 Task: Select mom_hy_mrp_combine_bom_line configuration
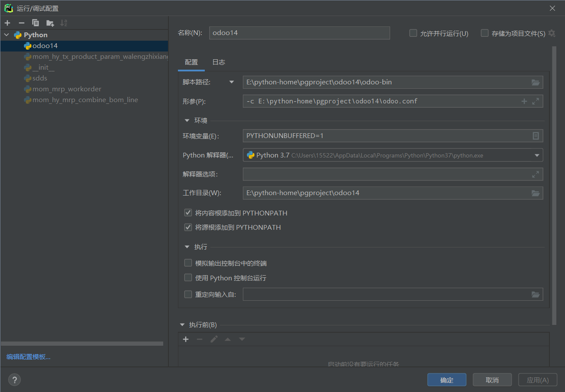(84, 100)
